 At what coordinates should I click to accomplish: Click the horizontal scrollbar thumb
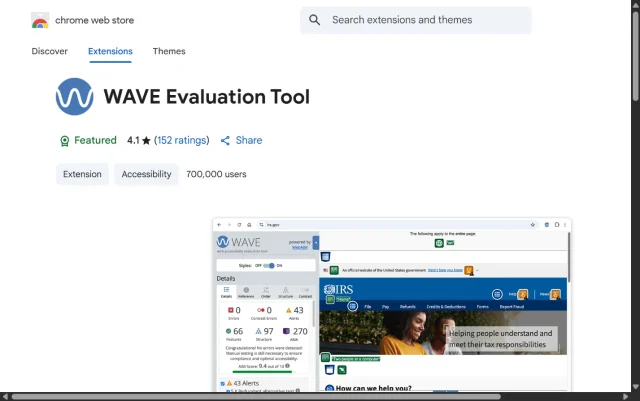pyautogui.click(x=256, y=397)
